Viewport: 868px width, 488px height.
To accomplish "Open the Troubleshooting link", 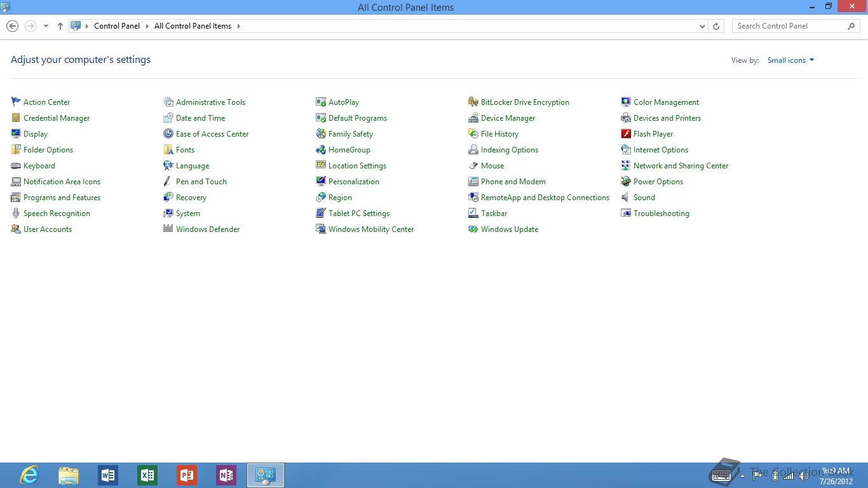I will 661,213.
